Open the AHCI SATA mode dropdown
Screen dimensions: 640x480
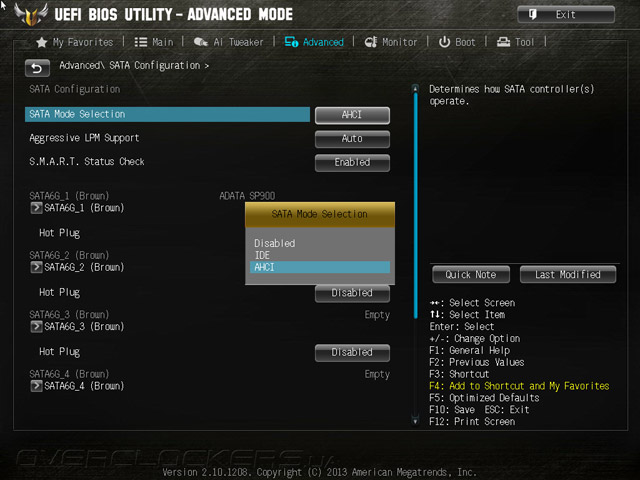pos(352,115)
